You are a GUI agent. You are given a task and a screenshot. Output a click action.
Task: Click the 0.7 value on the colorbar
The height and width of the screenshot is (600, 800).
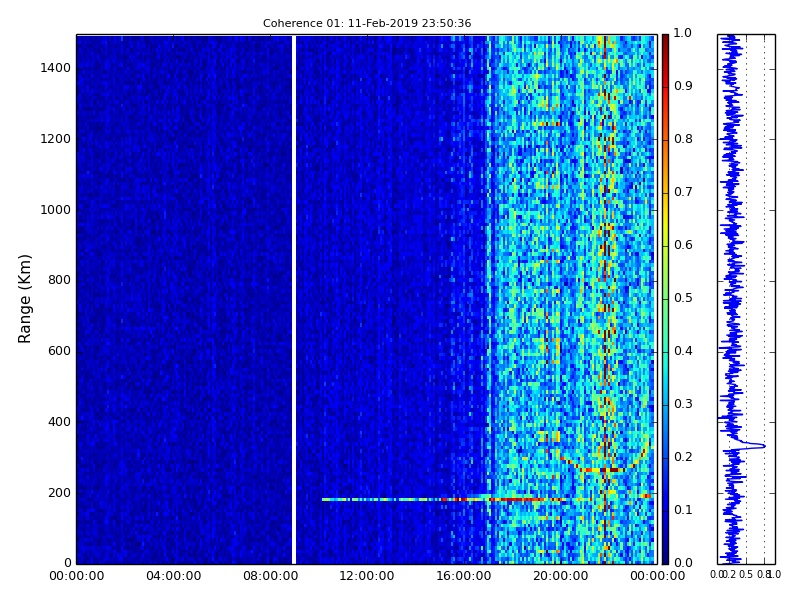(683, 192)
